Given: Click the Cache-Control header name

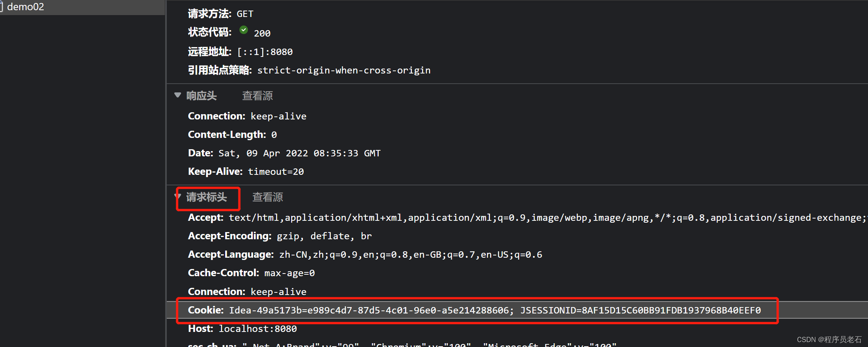Looking at the screenshot, I should coord(224,273).
